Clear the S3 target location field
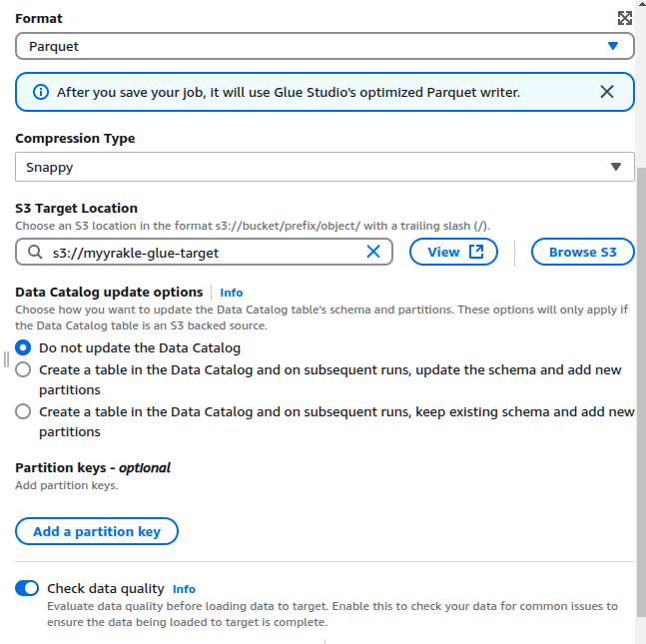Screen dimensions: 646x644 click(x=373, y=253)
